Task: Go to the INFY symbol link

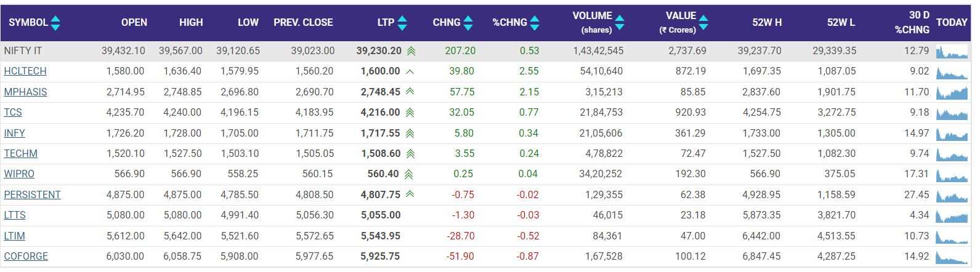Action: click(x=15, y=134)
